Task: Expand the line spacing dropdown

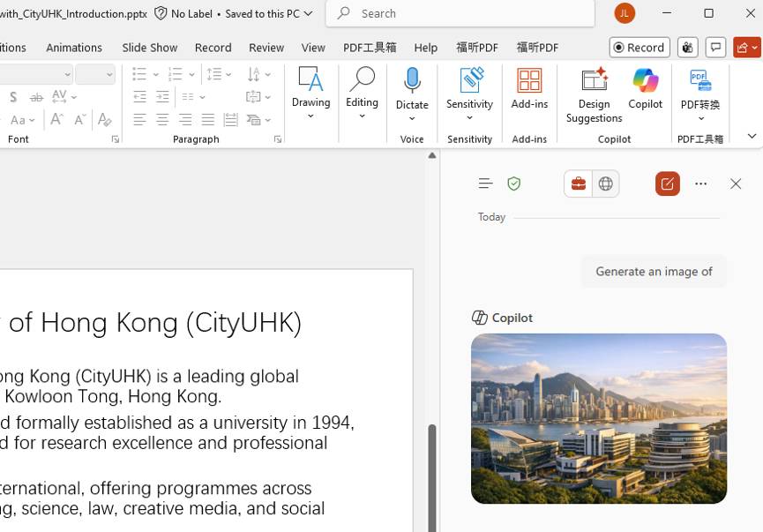Action: pyautogui.click(x=228, y=74)
